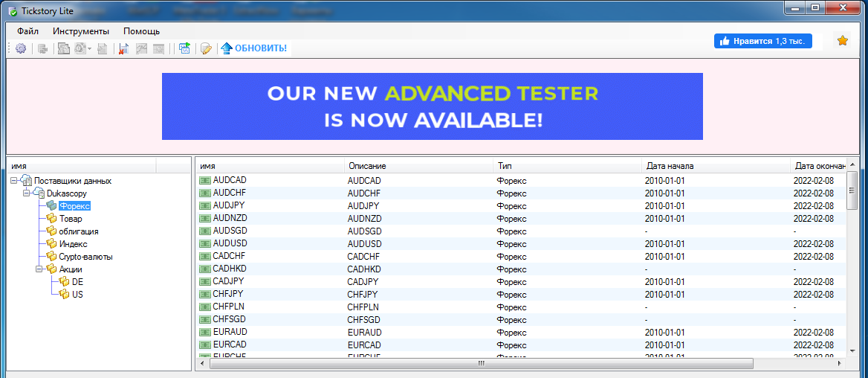Open settings via the gear toolbar icon
Image resolution: width=868 pixels, height=378 pixels.
coord(21,48)
